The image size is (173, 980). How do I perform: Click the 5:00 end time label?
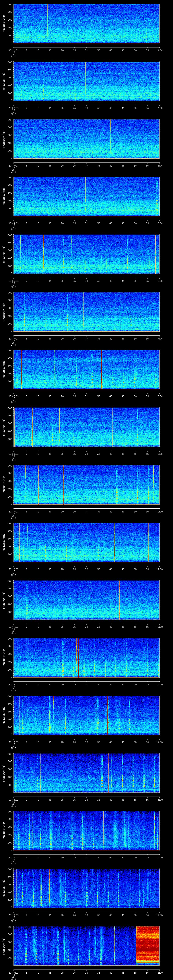[160, 223]
